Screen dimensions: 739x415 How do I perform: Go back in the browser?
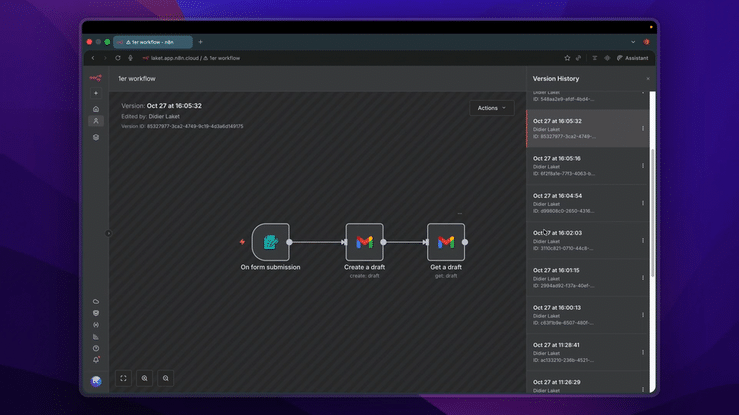(93, 58)
